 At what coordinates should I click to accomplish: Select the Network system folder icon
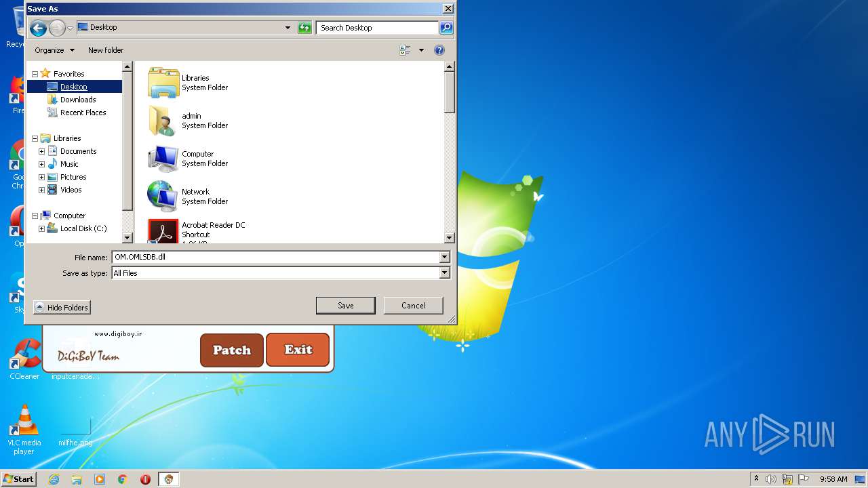163,197
